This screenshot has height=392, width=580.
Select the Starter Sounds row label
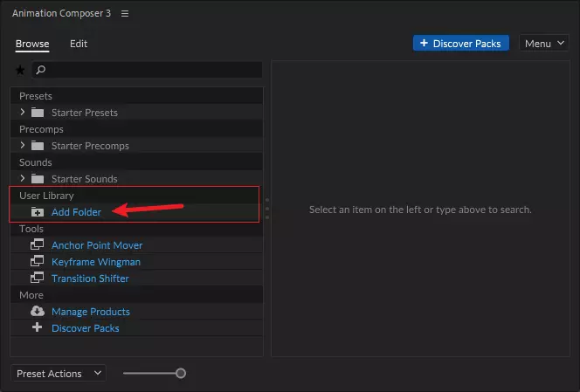click(85, 179)
